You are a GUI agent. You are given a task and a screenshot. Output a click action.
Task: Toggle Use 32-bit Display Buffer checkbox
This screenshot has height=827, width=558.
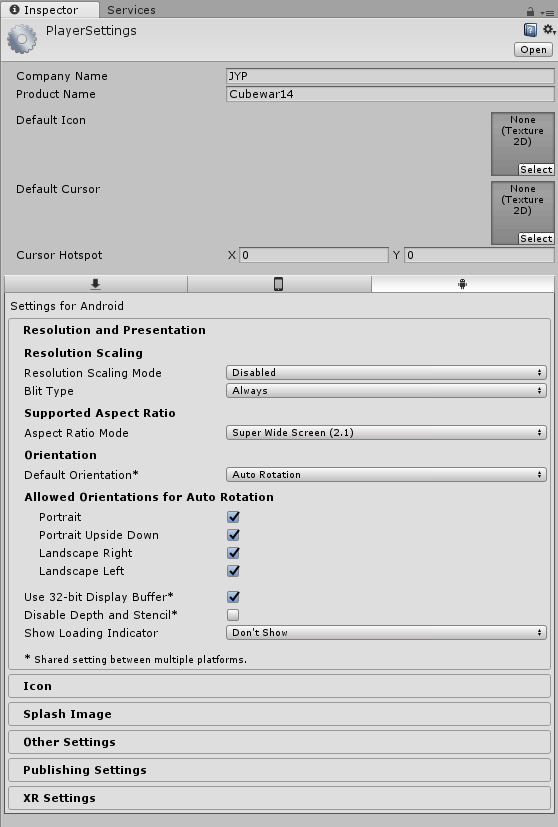[233, 597]
